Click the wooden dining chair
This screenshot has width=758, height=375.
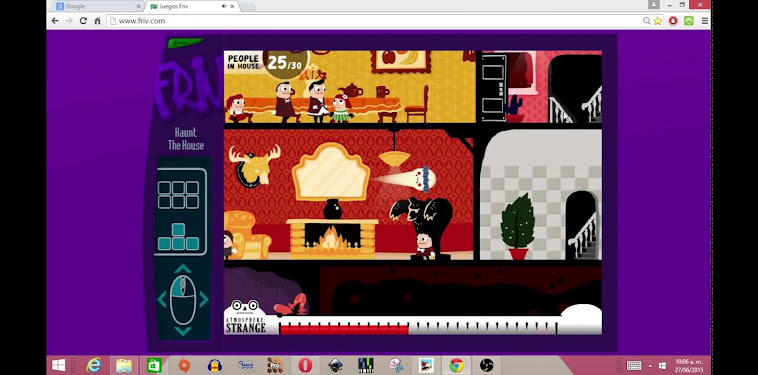coord(417,104)
